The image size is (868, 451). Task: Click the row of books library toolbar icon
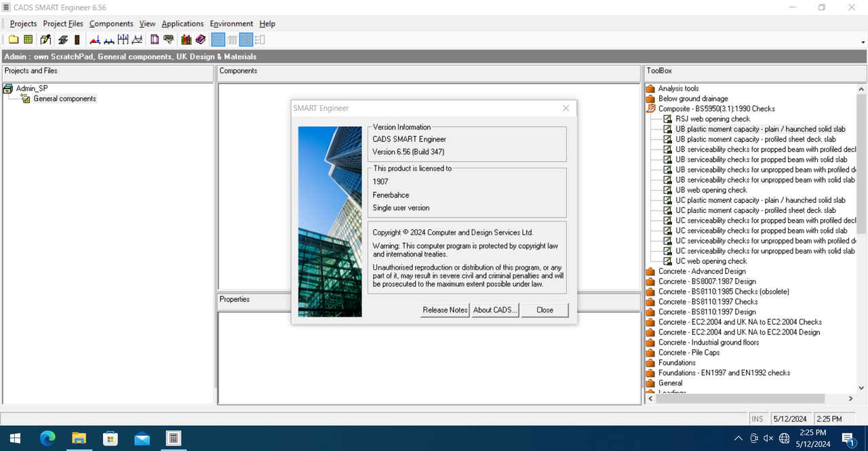(x=186, y=40)
